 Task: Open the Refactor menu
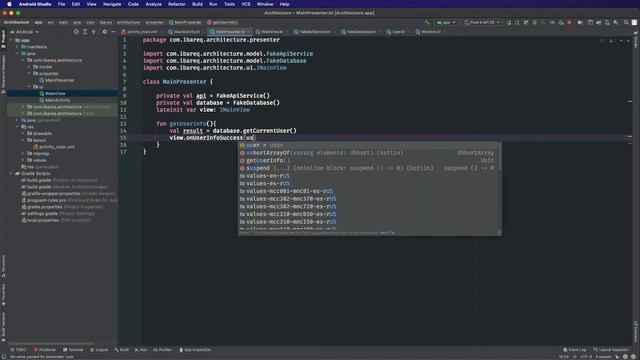point(177,4)
